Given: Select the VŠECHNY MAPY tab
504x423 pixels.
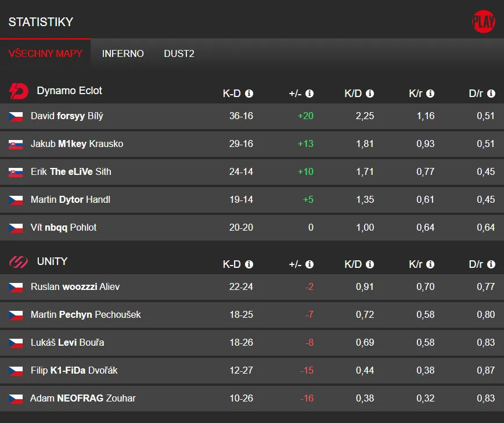Looking at the screenshot, I should 45,53.
